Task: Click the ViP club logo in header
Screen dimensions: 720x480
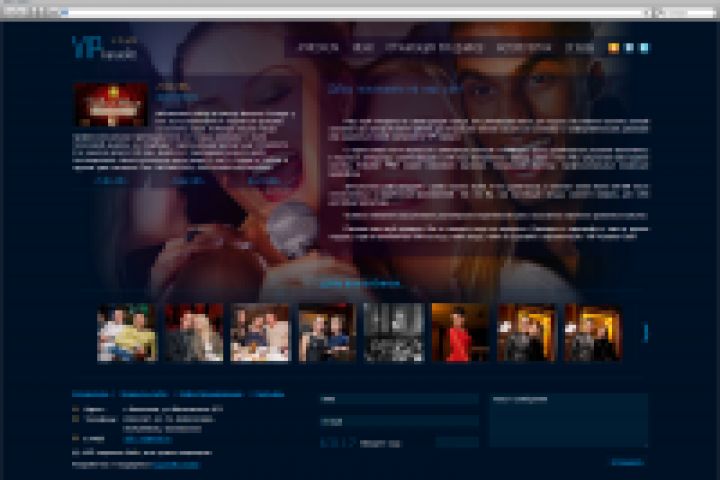Action: [105, 47]
